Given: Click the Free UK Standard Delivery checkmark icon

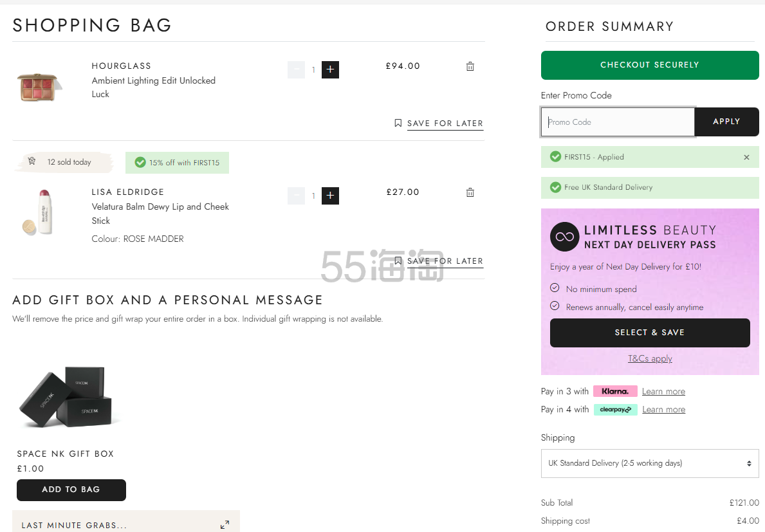Looking at the screenshot, I should [555, 187].
